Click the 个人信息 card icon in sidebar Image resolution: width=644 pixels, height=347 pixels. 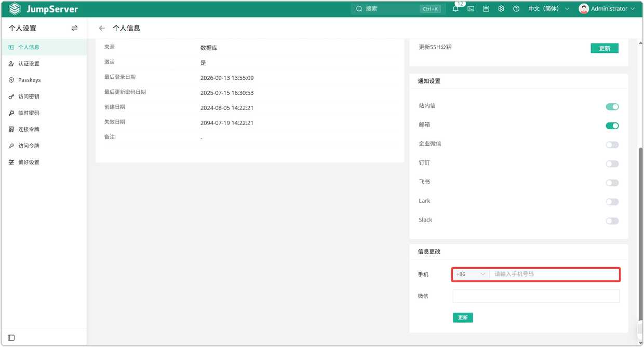[11, 47]
